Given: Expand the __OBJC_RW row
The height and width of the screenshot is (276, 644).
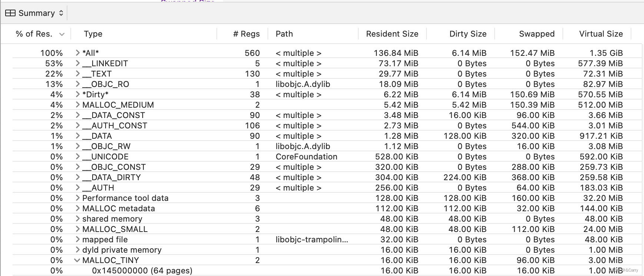Looking at the screenshot, I should (77, 146).
